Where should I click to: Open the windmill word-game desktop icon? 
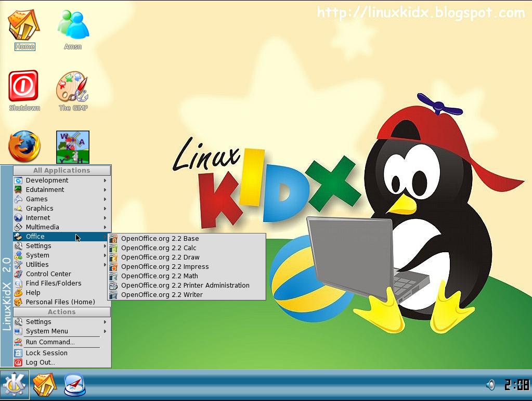(x=72, y=147)
